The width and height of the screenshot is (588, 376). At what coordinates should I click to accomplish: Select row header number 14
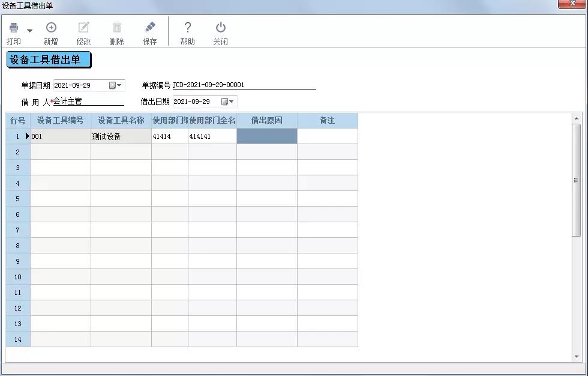pyautogui.click(x=17, y=339)
